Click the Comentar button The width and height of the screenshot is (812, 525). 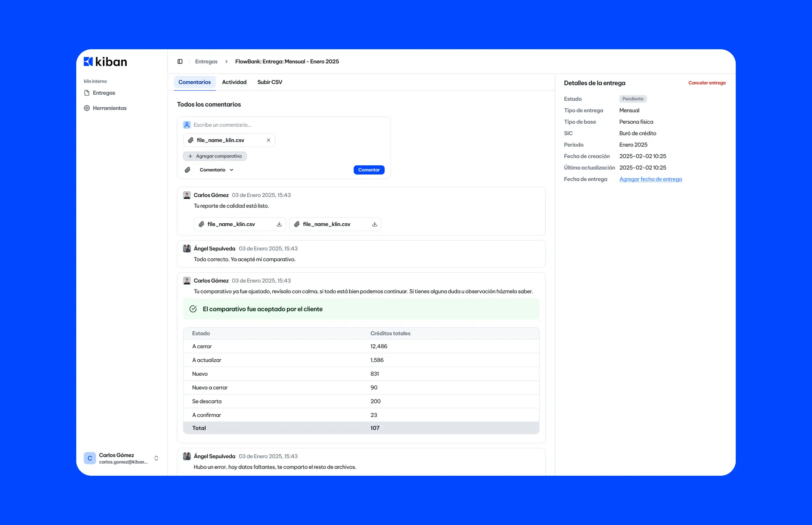[368, 170]
